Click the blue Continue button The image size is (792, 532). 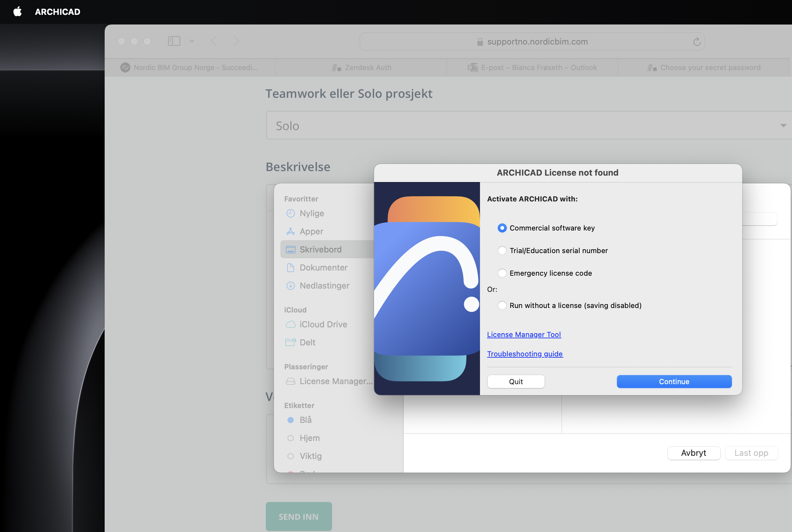click(x=674, y=382)
